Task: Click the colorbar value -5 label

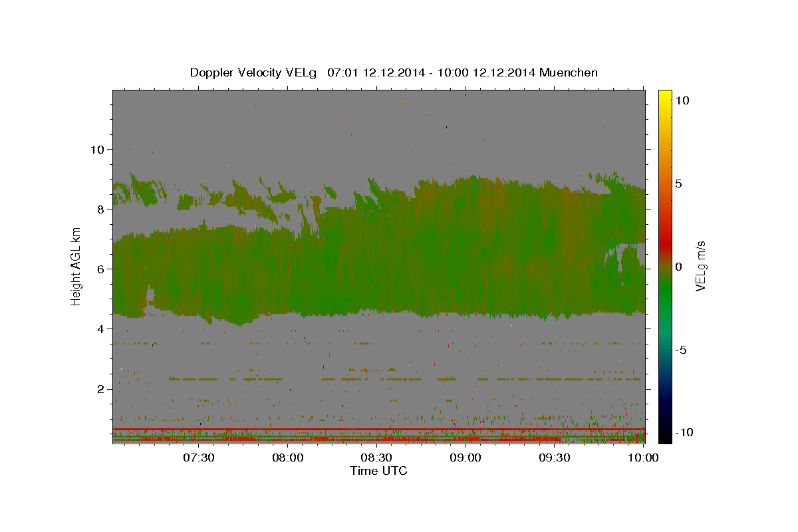Action: click(680, 349)
